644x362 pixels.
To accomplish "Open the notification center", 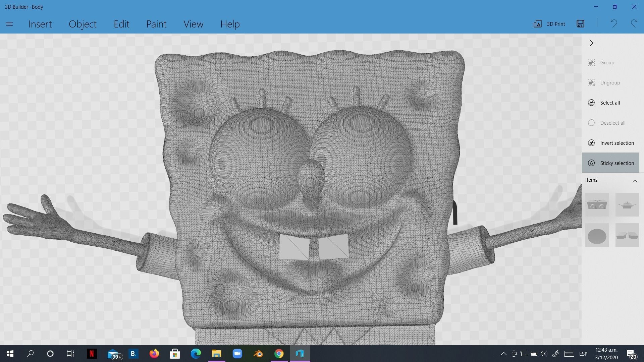I will (631, 354).
